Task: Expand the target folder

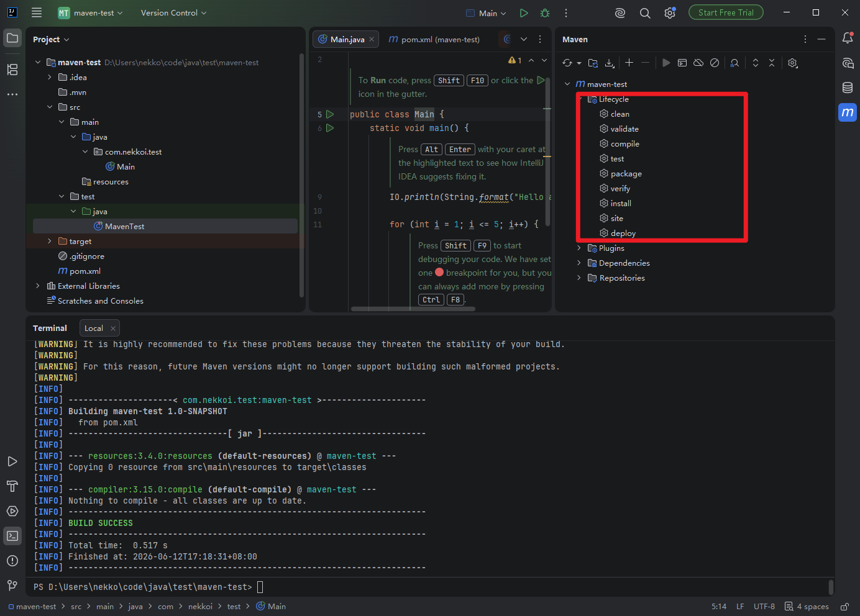Action: coord(50,241)
